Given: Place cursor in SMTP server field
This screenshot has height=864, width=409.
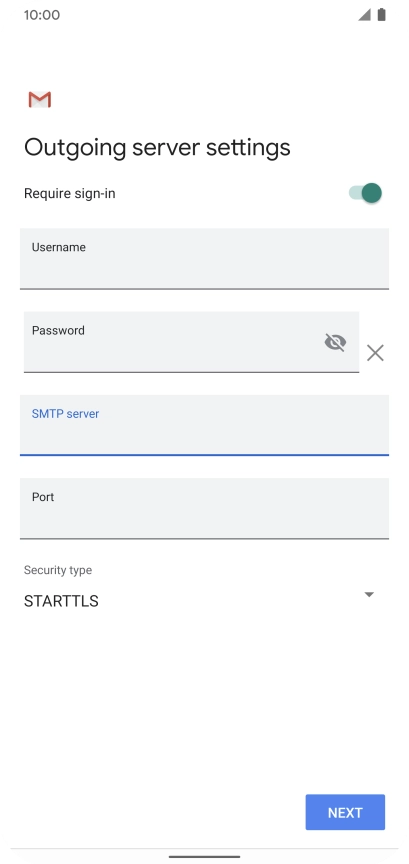Looking at the screenshot, I should [204, 425].
